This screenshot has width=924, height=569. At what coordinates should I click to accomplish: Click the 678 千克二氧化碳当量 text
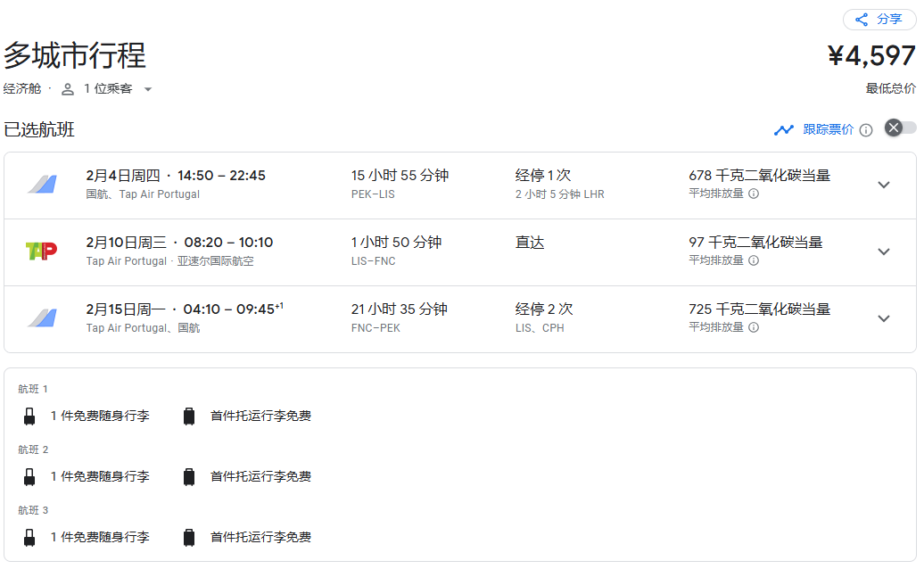[x=760, y=176]
